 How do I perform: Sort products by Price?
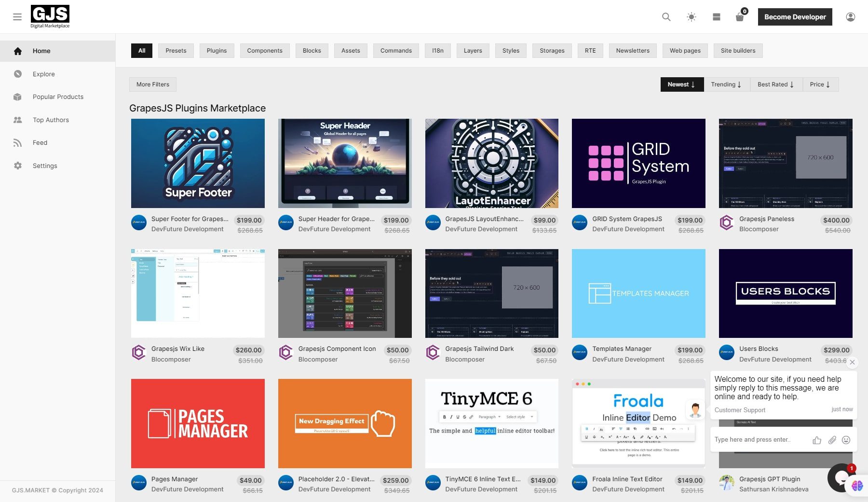click(x=820, y=84)
